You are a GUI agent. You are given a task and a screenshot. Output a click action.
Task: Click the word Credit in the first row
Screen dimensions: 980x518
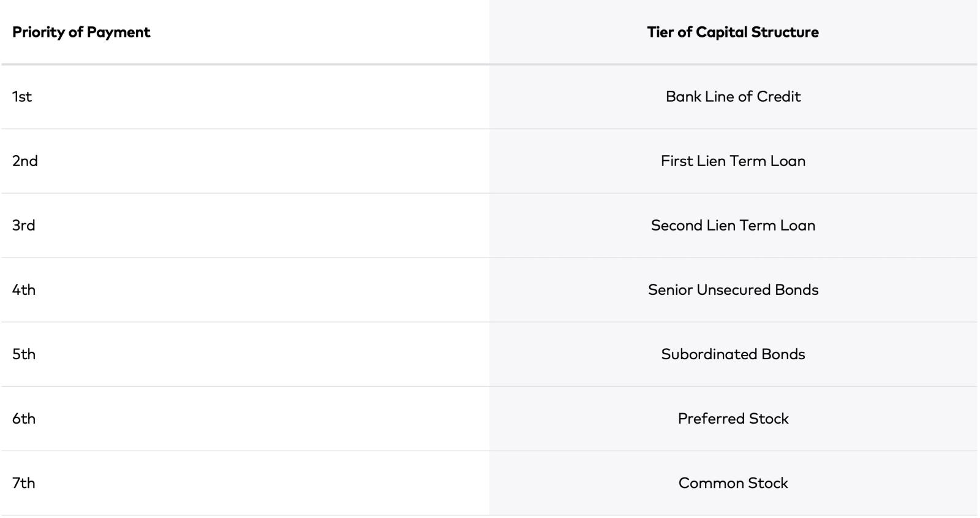coord(778,96)
